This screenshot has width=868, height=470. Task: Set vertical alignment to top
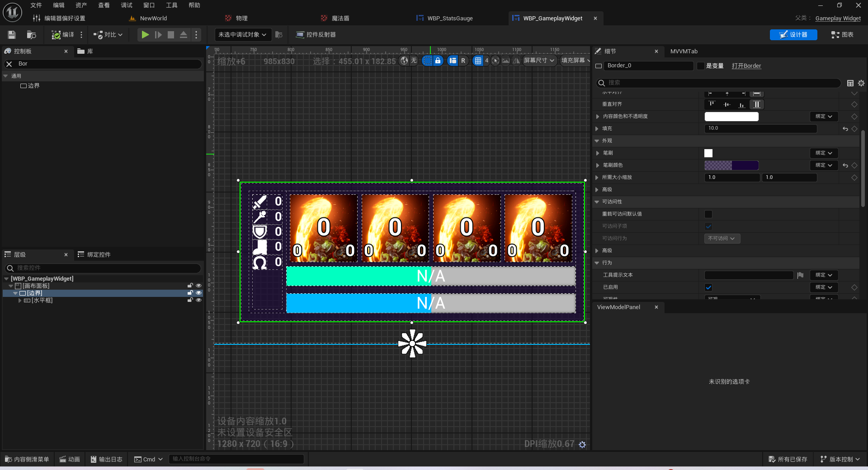click(x=712, y=104)
